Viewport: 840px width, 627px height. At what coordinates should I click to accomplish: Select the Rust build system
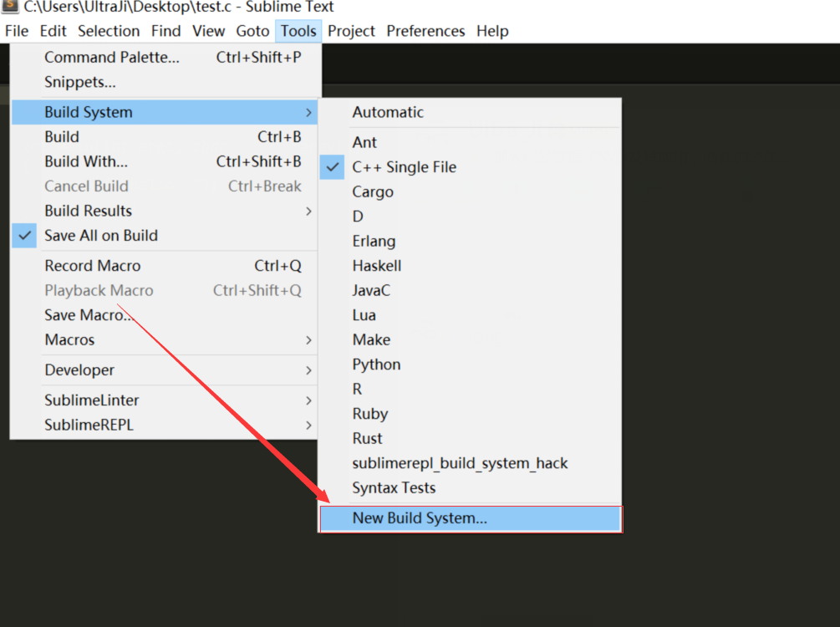(x=471, y=438)
